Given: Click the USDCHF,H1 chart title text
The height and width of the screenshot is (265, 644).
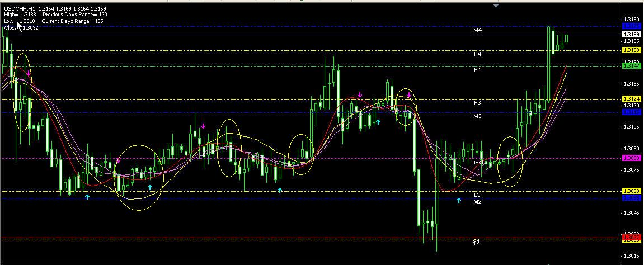Looking at the screenshot, I should point(20,8).
